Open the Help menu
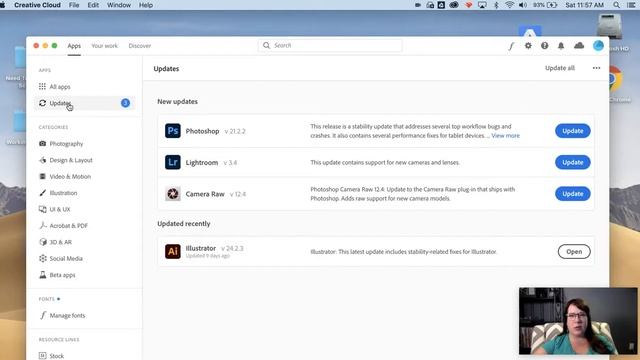The width and height of the screenshot is (640, 360). click(146, 5)
